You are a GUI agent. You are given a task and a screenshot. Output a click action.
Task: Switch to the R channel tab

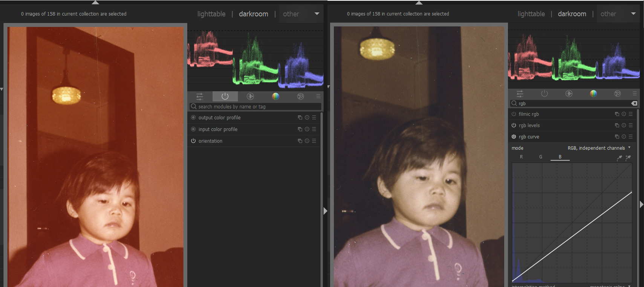click(x=521, y=157)
